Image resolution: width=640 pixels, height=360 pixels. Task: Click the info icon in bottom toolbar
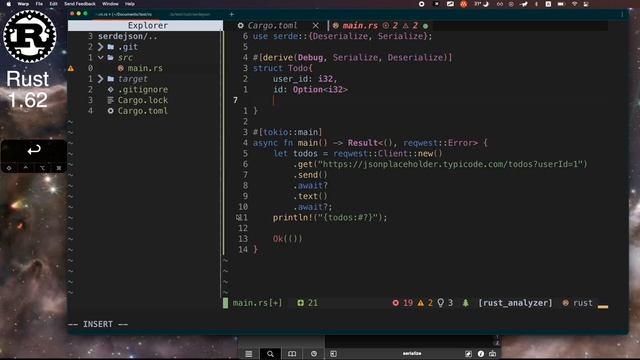481,353
